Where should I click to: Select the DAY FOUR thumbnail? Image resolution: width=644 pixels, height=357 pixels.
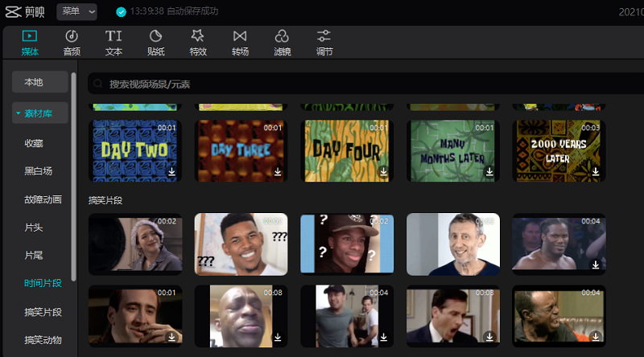(347, 150)
